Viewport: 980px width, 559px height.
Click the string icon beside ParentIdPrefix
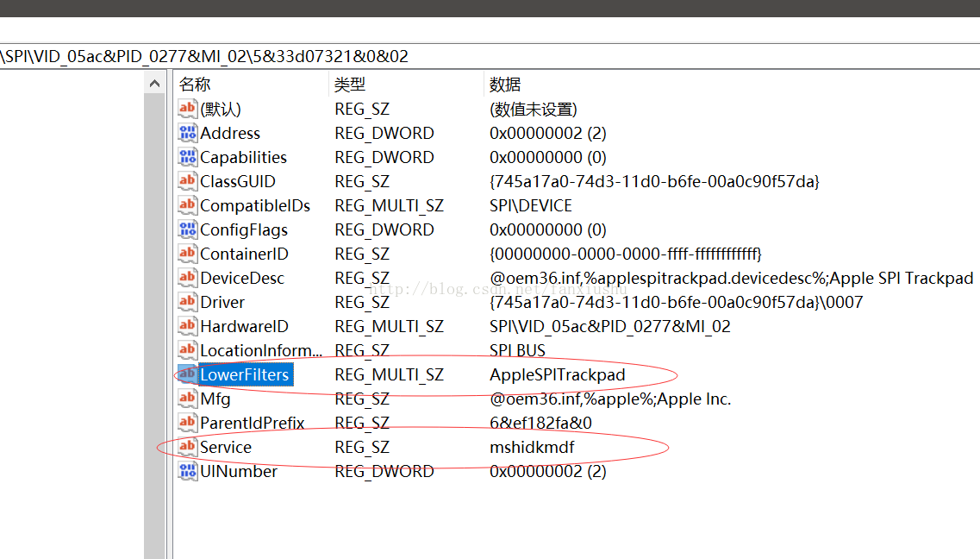[188, 423]
